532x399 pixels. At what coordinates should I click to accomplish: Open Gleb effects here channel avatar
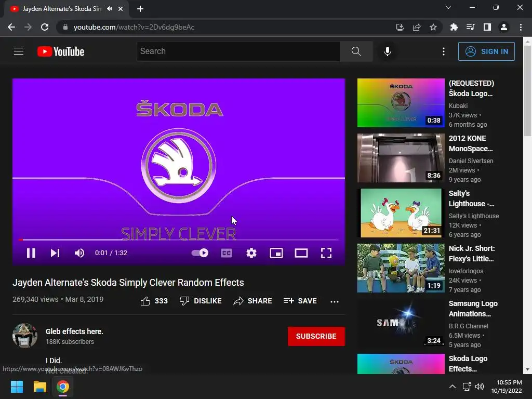(25, 336)
